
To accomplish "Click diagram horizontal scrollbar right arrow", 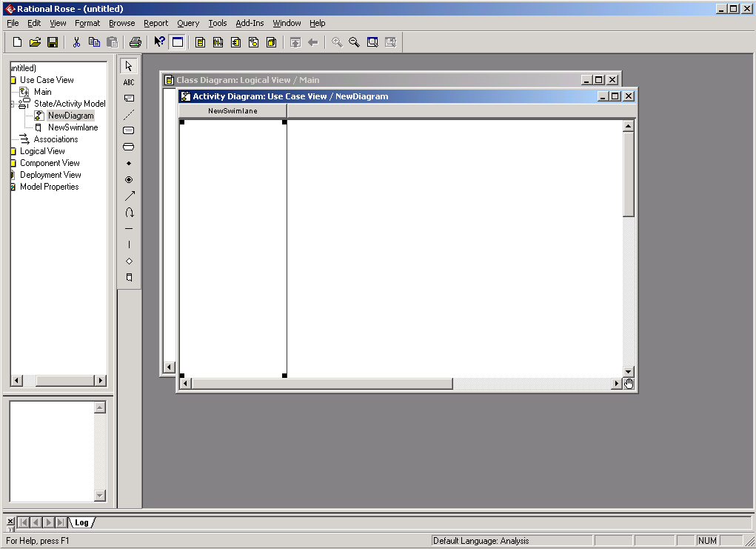I will (616, 384).
